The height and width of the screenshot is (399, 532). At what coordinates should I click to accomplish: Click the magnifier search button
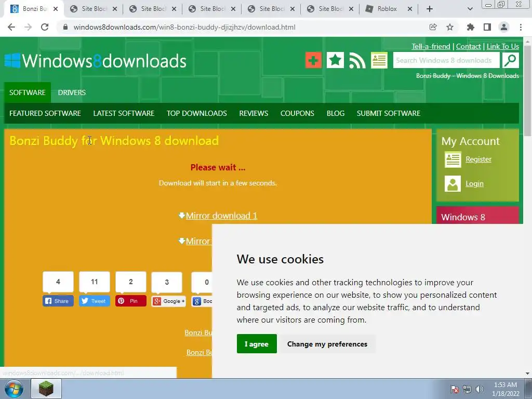[x=511, y=60]
